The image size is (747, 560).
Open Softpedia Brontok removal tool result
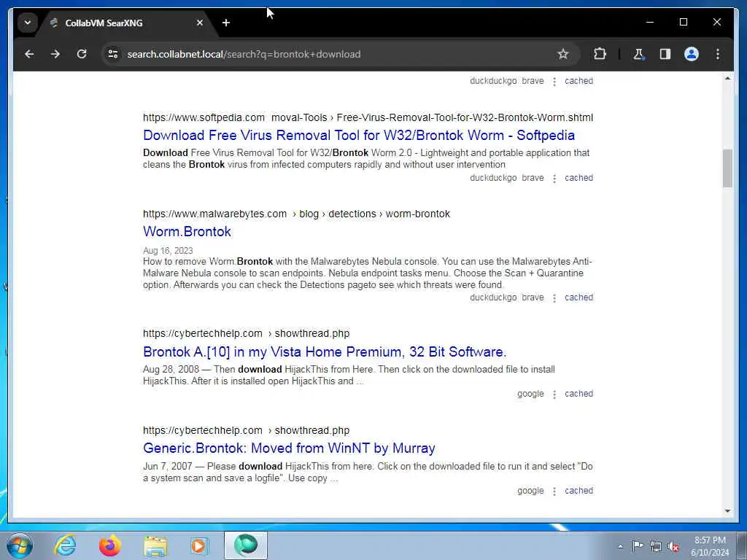coord(359,135)
